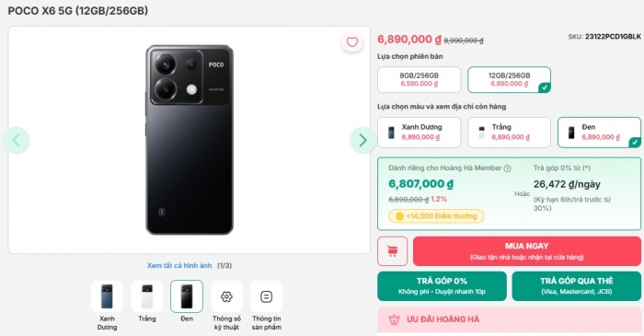Open Thông tin sản phẩm document icon
644x336 pixels.
point(266,296)
